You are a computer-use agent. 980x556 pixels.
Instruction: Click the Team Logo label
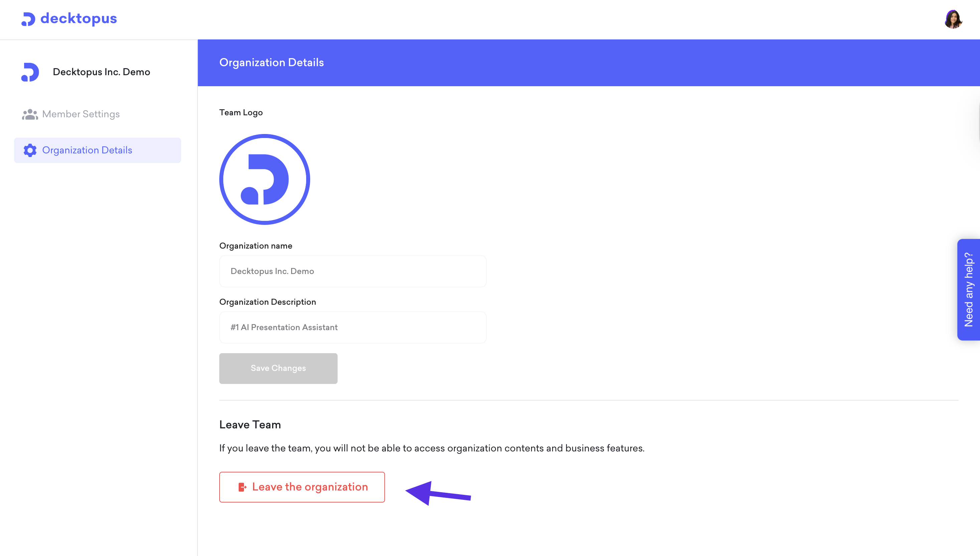click(x=241, y=113)
